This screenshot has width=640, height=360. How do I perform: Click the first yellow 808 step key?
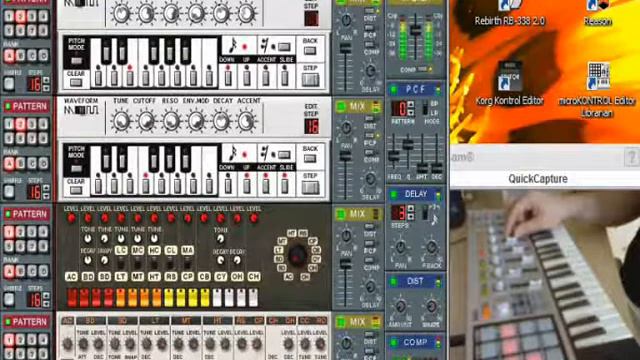[169, 298]
